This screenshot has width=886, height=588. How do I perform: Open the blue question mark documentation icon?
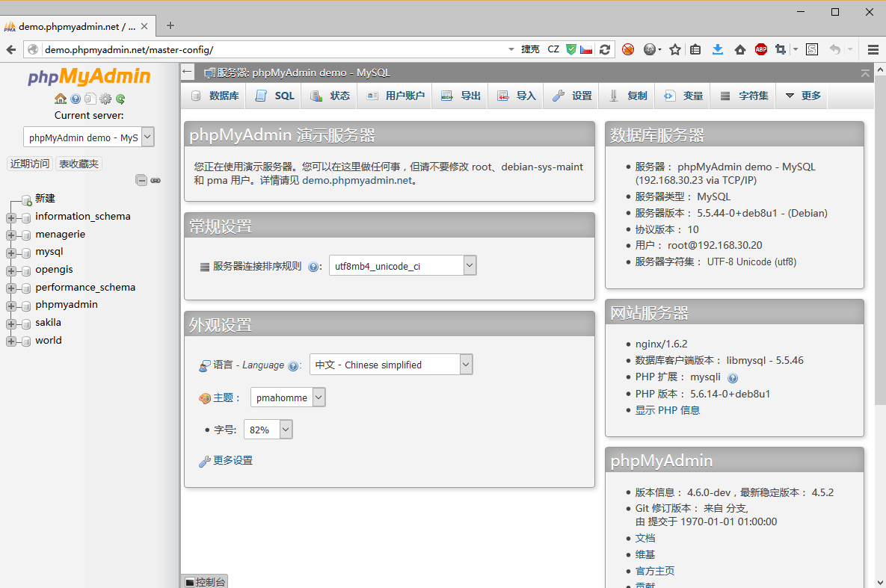(76, 99)
